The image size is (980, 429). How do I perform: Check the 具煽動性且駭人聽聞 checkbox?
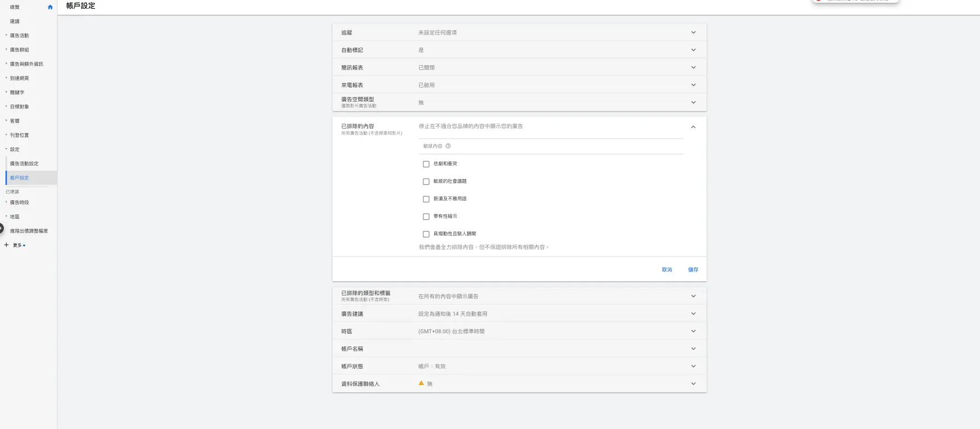tap(426, 234)
